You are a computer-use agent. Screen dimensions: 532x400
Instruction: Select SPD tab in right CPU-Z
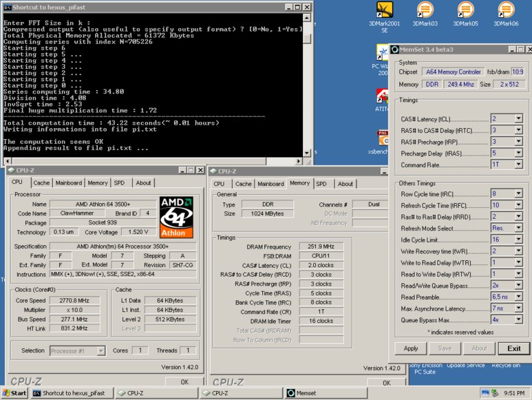coord(321,184)
